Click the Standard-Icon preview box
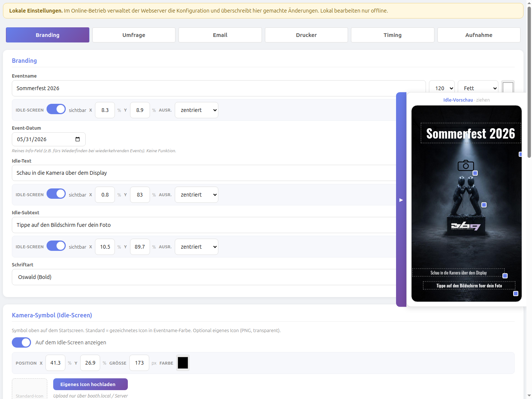The height and width of the screenshot is (399, 532). click(x=30, y=389)
